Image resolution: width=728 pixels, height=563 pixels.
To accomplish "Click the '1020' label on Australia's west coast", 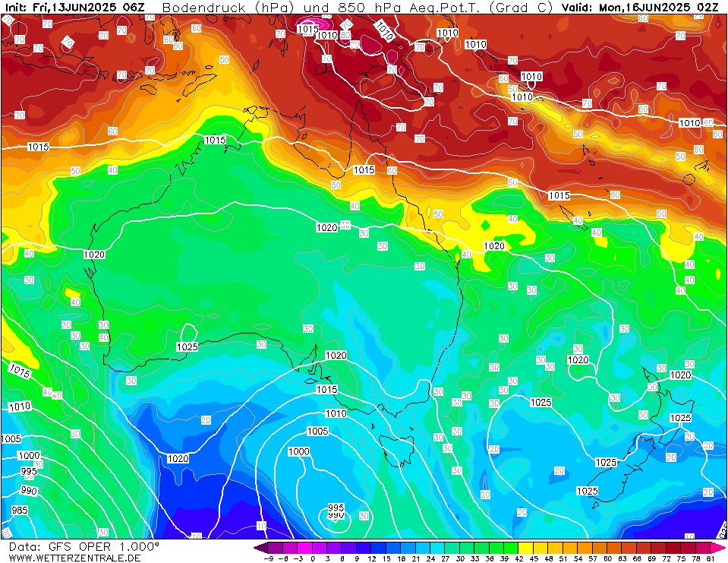I will 94,255.
